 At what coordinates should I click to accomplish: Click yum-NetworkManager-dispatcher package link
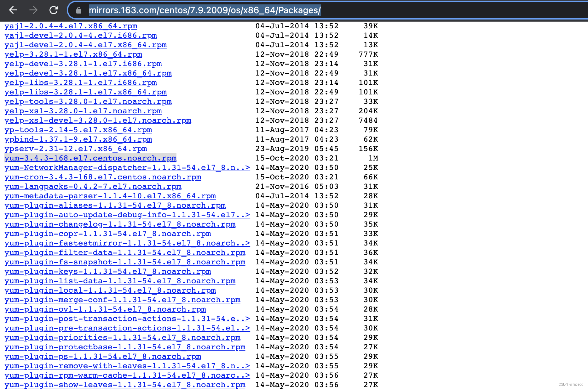127,168
